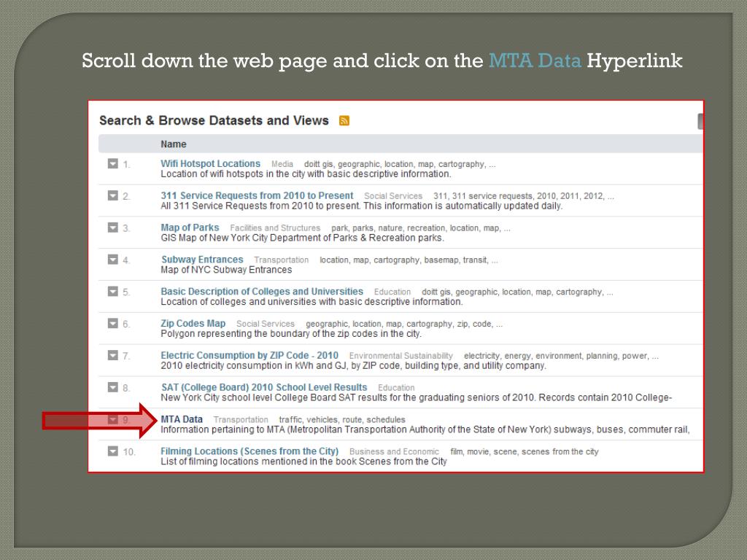
Task: Click the Search & Browse Datasets and Views heading
Action: point(214,120)
